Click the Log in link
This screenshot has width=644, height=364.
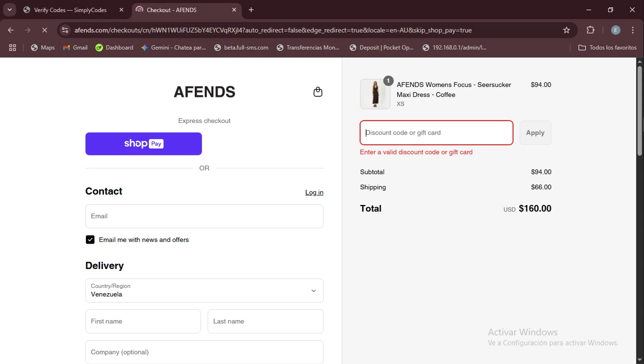click(314, 193)
